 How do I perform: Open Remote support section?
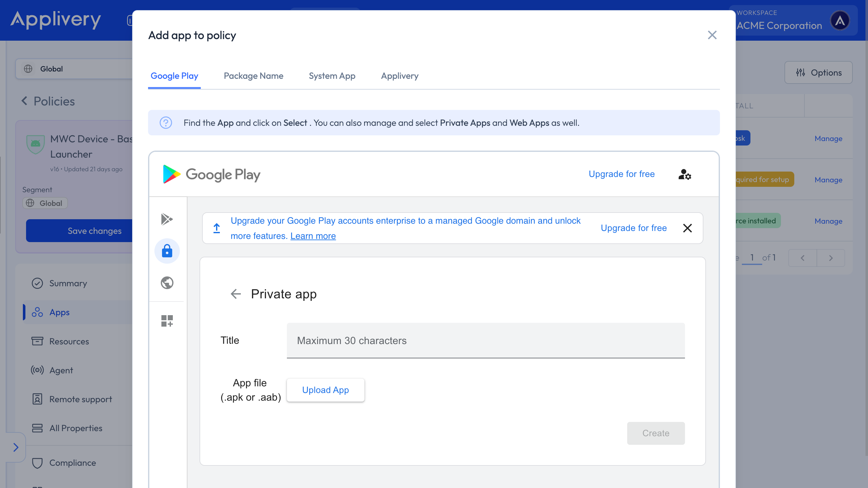(x=80, y=399)
